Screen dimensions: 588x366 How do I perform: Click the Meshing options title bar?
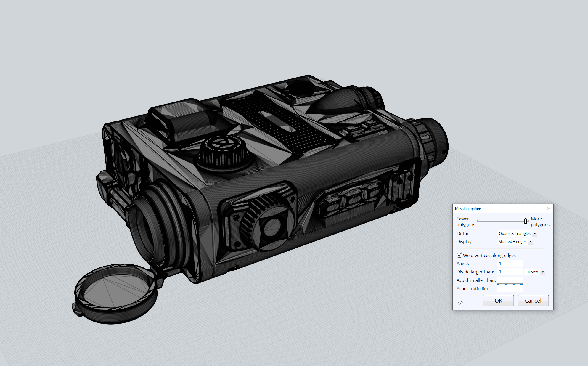(489, 208)
